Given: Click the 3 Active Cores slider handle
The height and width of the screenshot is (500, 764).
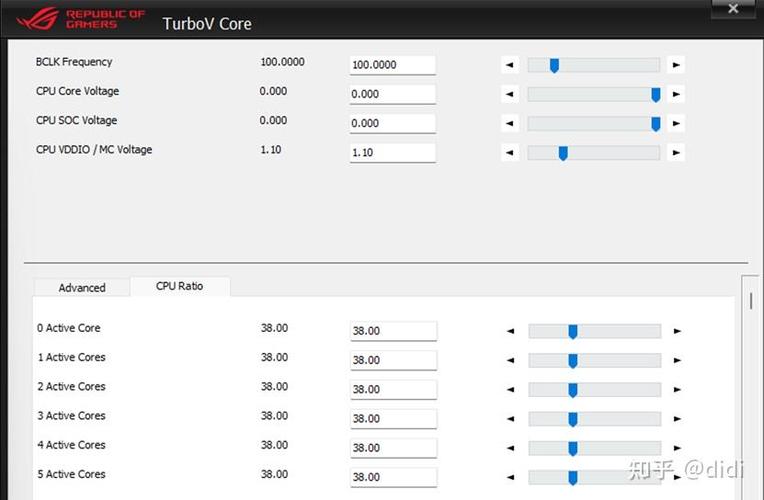Looking at the screenshot, I should (573, 419).
